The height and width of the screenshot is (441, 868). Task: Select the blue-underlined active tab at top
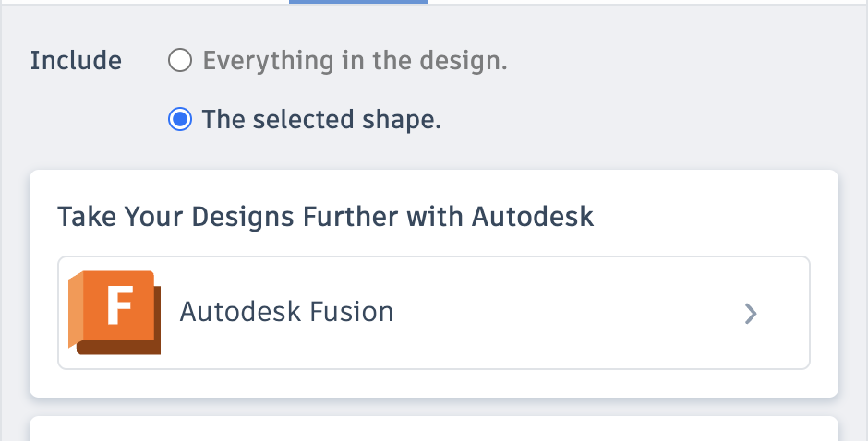tap(358, 2)
